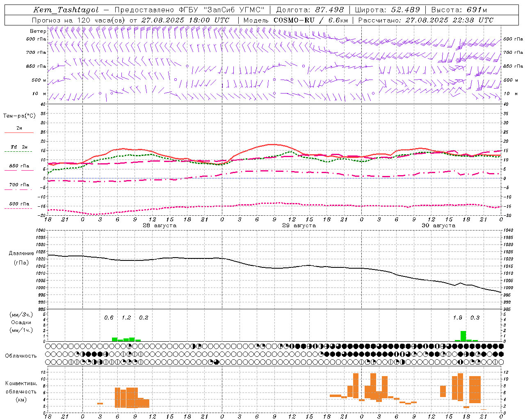
Task: Click 'Рассчитано: 27.08.2025 22:38 UTC' timestamp
Action: click(x=426, y=20)
